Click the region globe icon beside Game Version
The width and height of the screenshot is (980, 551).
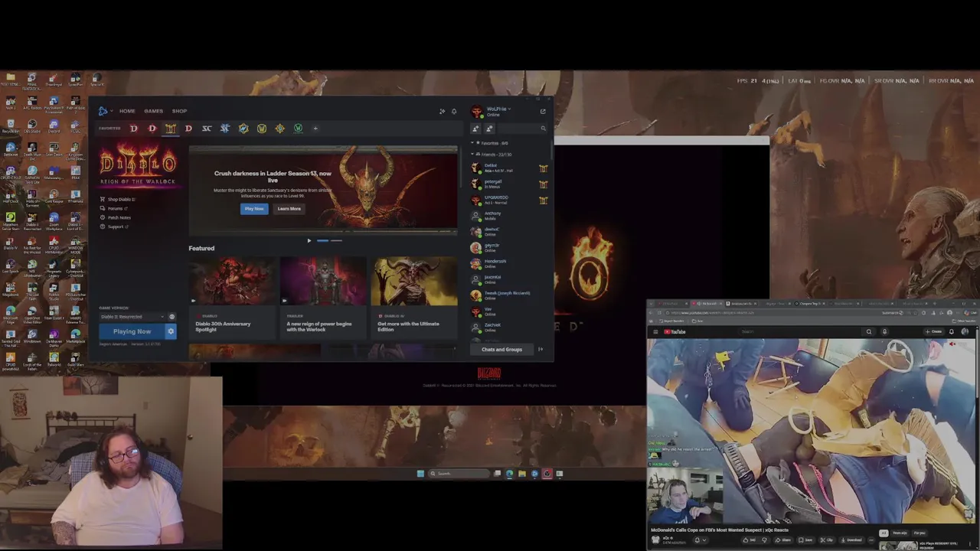171,317
